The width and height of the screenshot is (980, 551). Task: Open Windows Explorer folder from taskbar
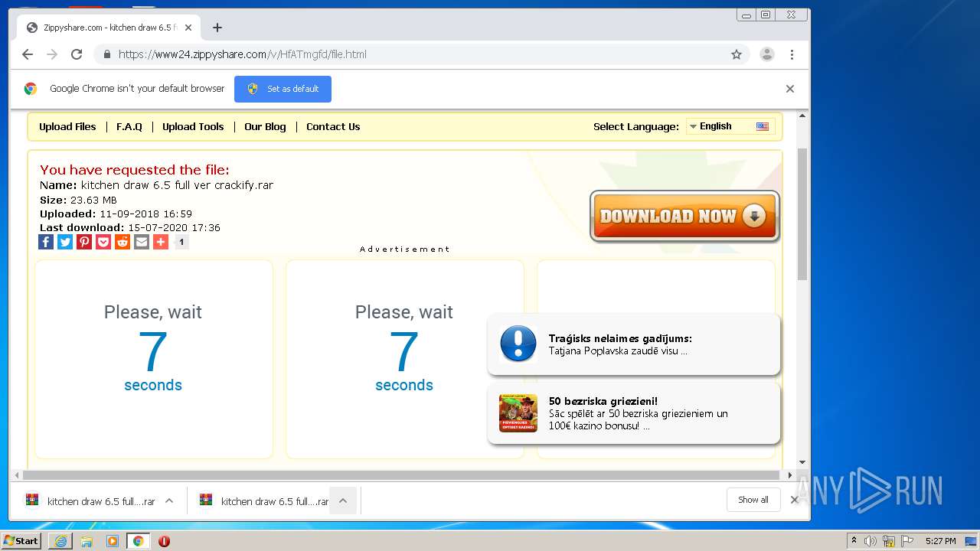(87, 541)
